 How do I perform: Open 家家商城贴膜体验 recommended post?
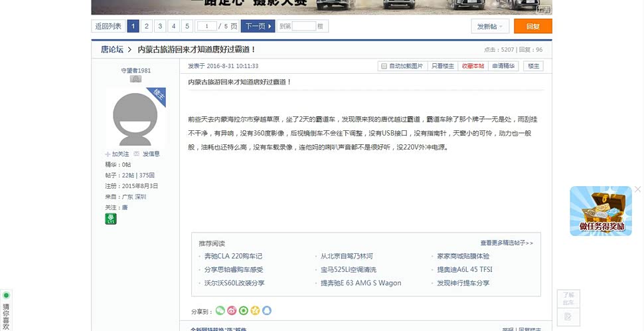click(463, 256)
